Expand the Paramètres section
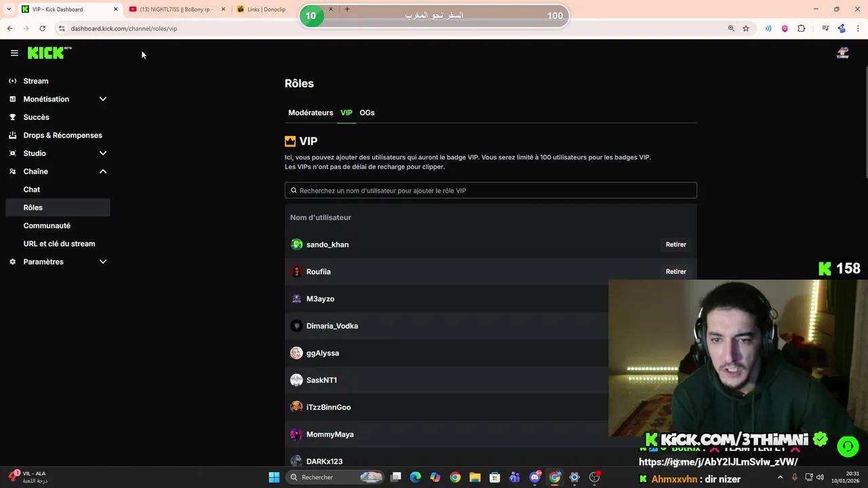Viewport: 868px width, 488px height. [x=103, y=262]
